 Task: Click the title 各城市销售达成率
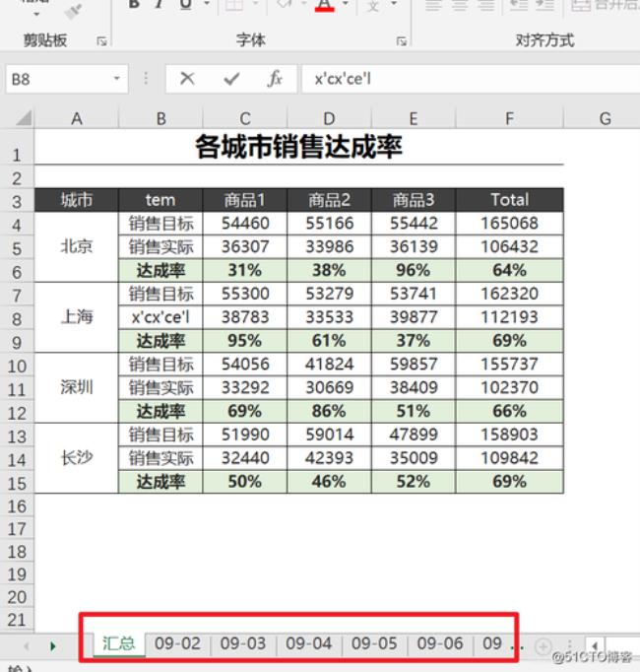(298, 147)
